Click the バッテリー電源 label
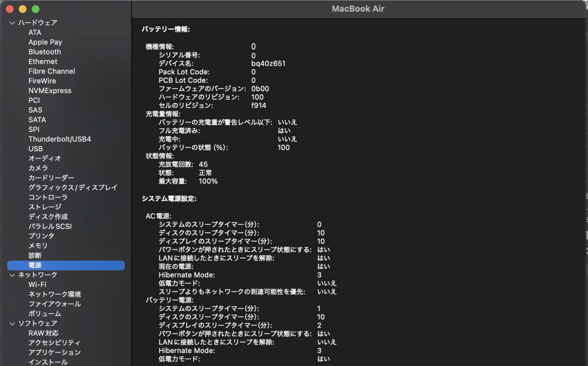Viewport: 588px width, 366px height. pos(170,300)
